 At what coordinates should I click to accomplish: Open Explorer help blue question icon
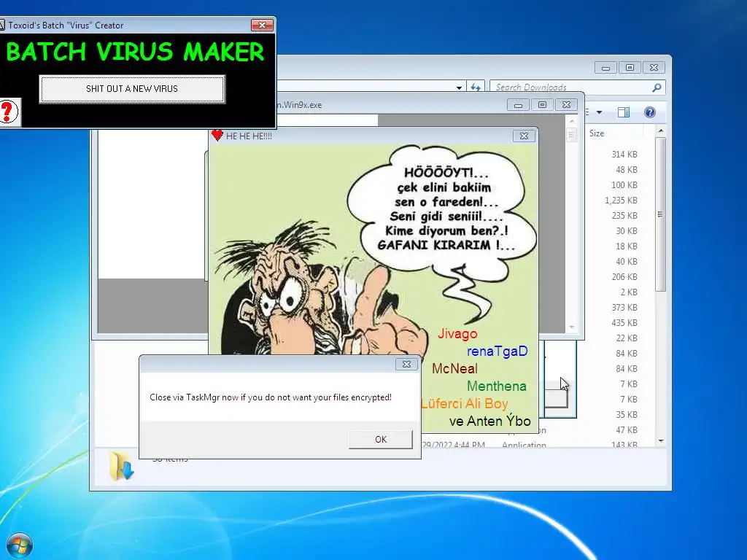point(649,112)
